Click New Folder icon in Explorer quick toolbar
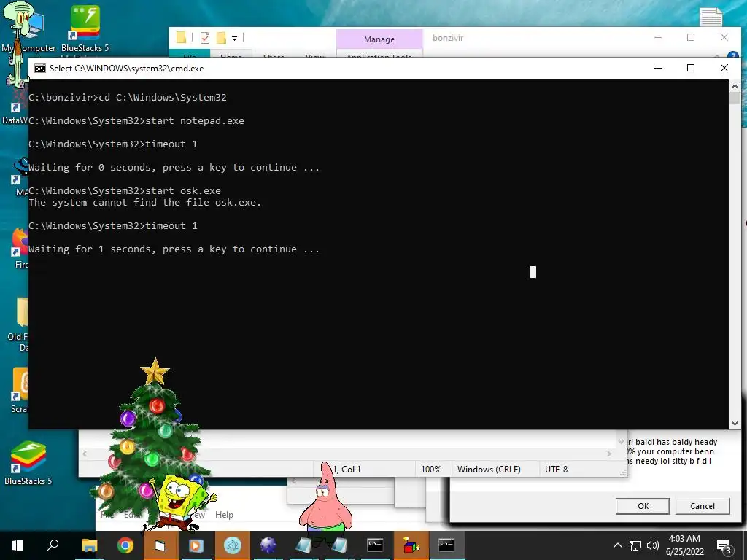Viewport: 747px width, 560px height. tap(221, 38)
